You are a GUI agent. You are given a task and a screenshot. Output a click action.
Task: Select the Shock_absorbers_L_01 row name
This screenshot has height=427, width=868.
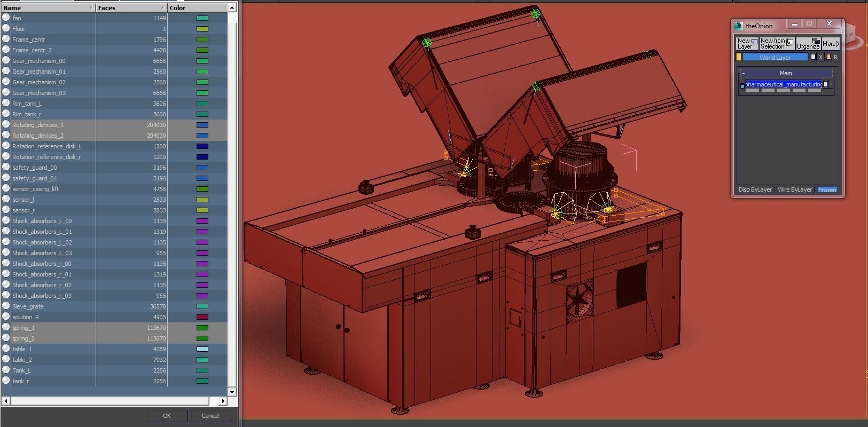42,232
